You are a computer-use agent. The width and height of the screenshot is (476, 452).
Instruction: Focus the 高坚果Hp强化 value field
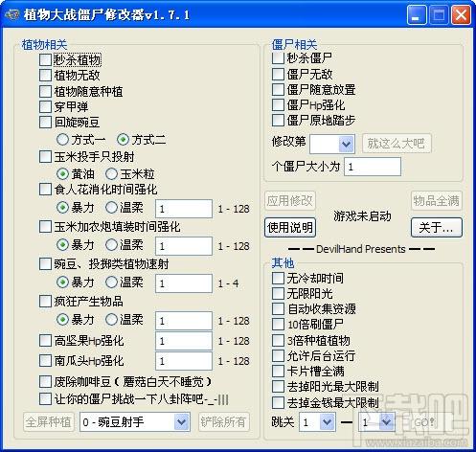pos(184,341)
